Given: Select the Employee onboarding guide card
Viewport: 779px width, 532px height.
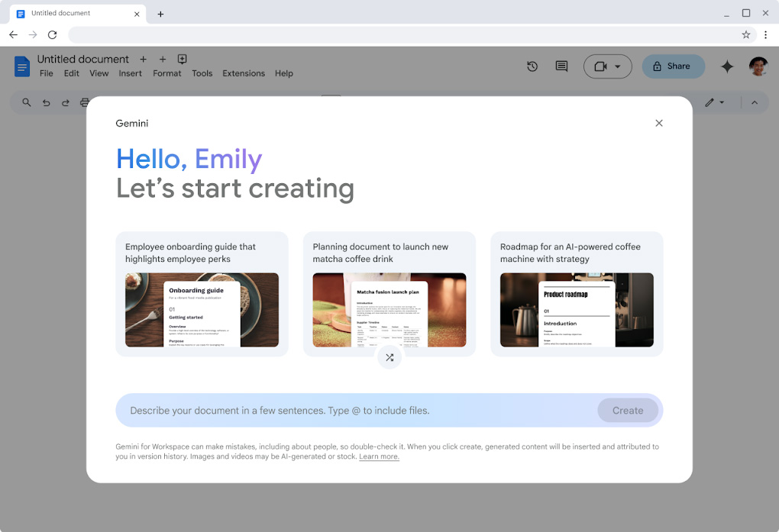Looking at the screenshot, I should click(x=202, y=294).
